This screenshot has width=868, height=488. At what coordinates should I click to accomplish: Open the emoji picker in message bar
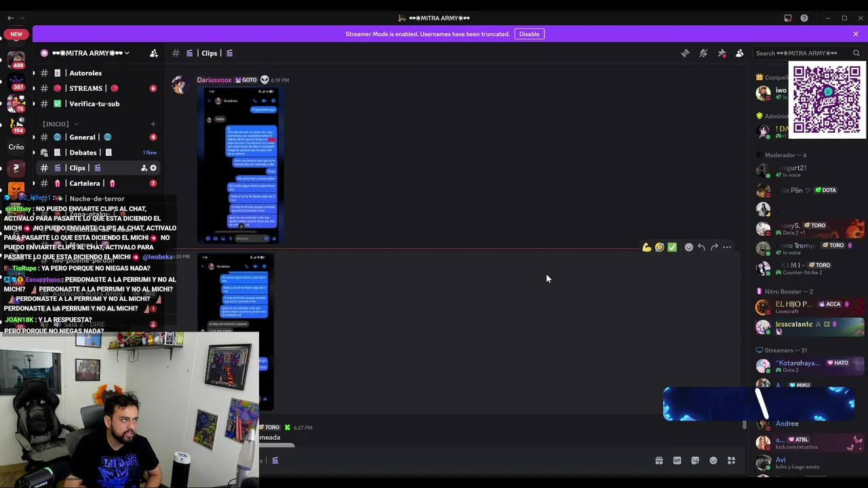(713, 461)
